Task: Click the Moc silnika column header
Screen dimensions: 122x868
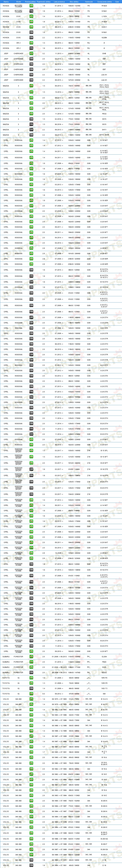Action: 74,2
